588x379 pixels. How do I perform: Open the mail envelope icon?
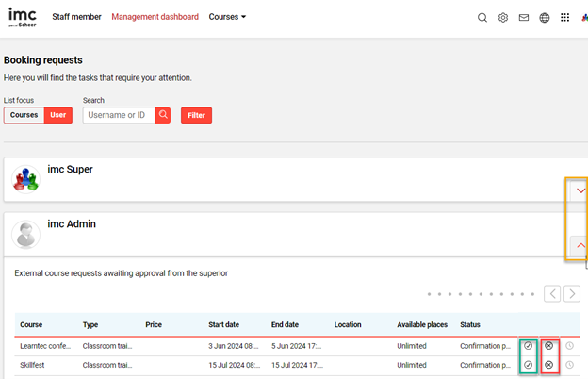click(524, 18)
